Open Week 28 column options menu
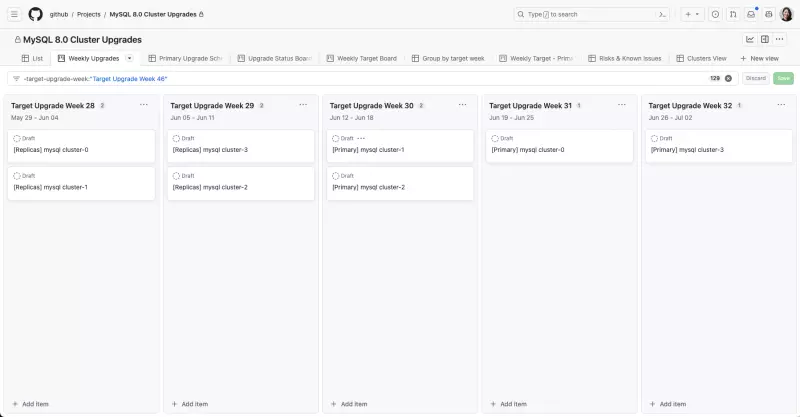The image size is (800, 417). pyautogui.click(x=144, y=105)
